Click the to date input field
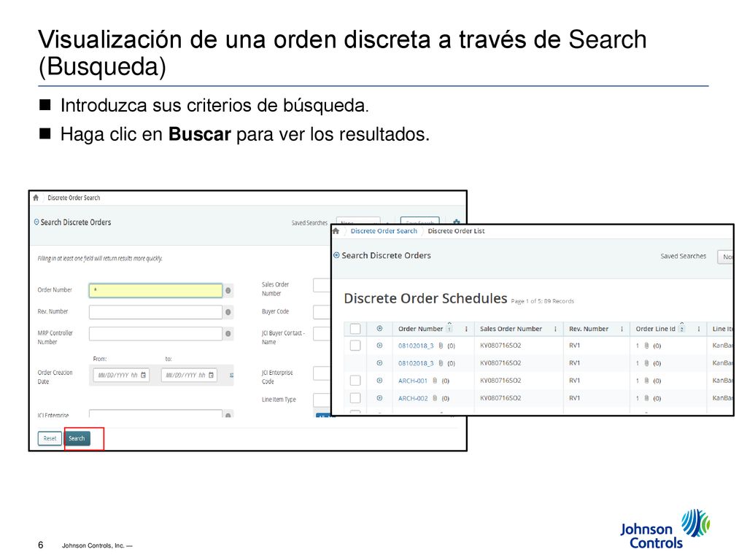 click(189, 376)
